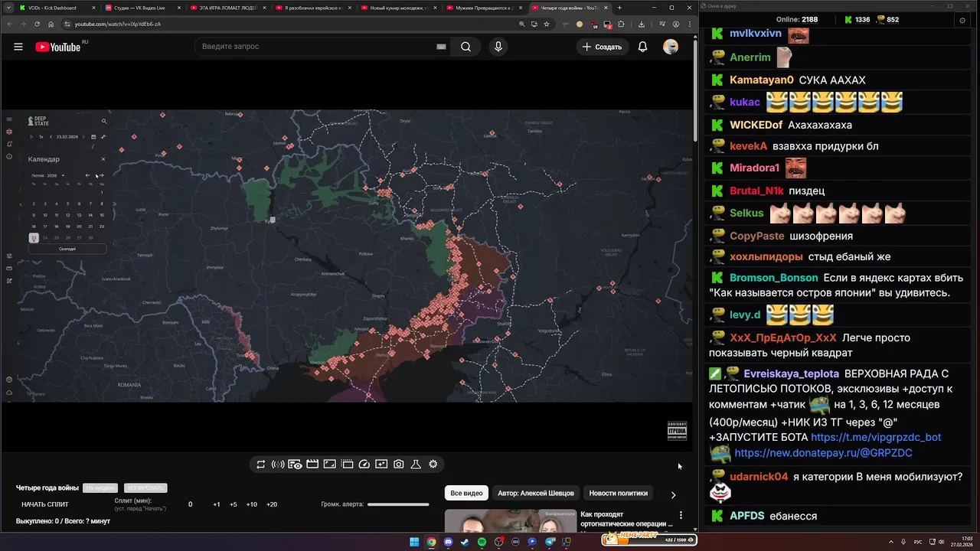Open the YouTube account avatar menu

(x=671, y=47)
